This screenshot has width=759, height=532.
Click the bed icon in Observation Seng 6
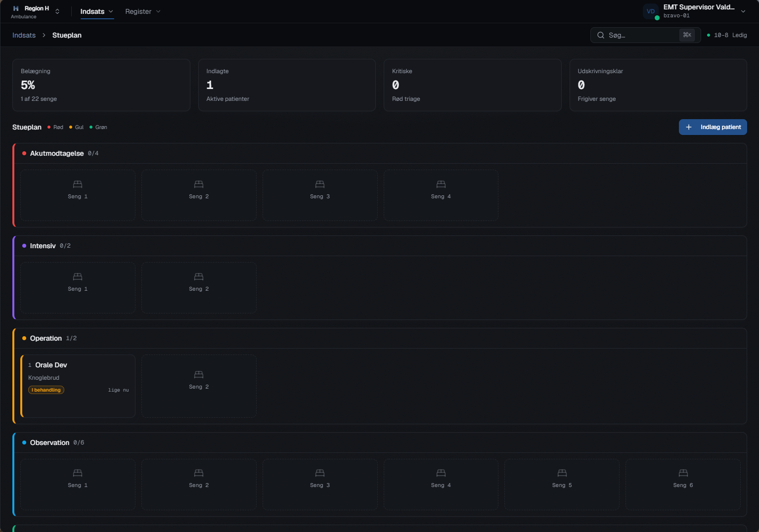coord(683,473)
